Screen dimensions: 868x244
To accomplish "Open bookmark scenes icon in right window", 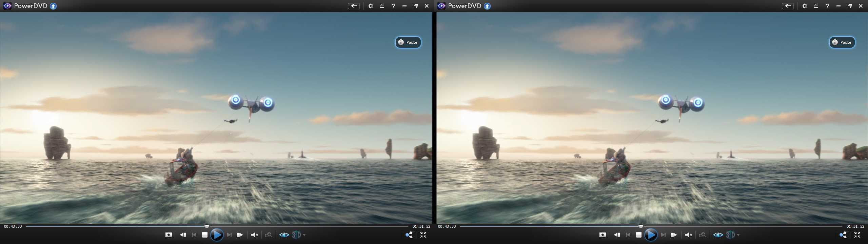I will tap(603, 235).
